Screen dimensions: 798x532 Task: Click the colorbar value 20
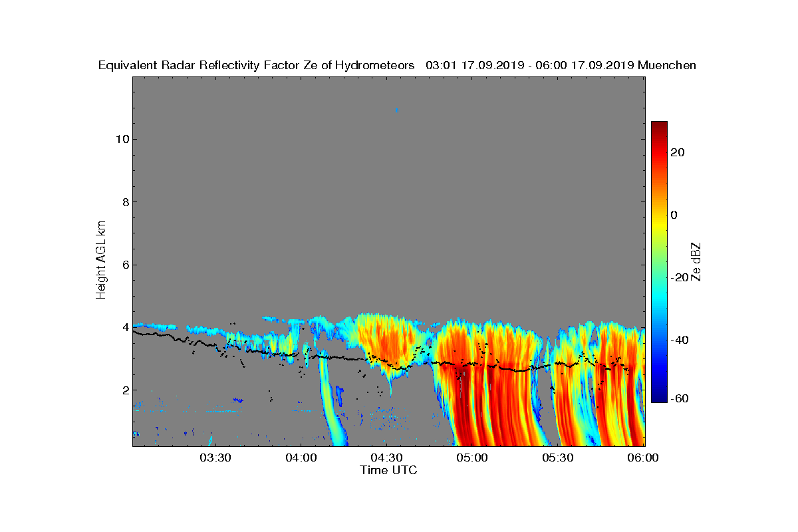pyautogui.click(x=678, y=152)
